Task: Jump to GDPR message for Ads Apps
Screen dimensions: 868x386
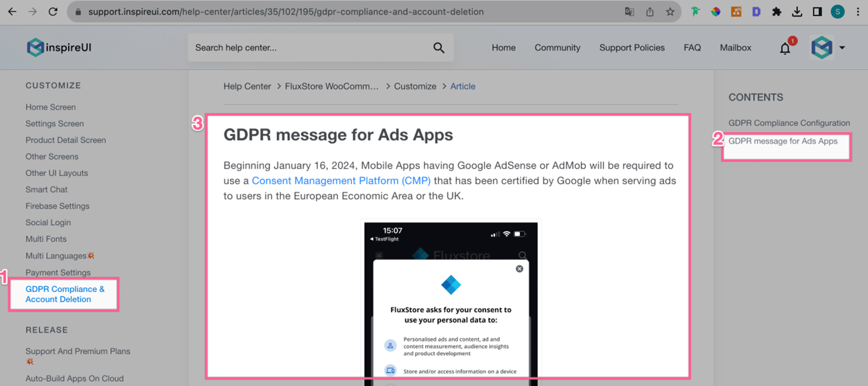Action: coord(783,141)
